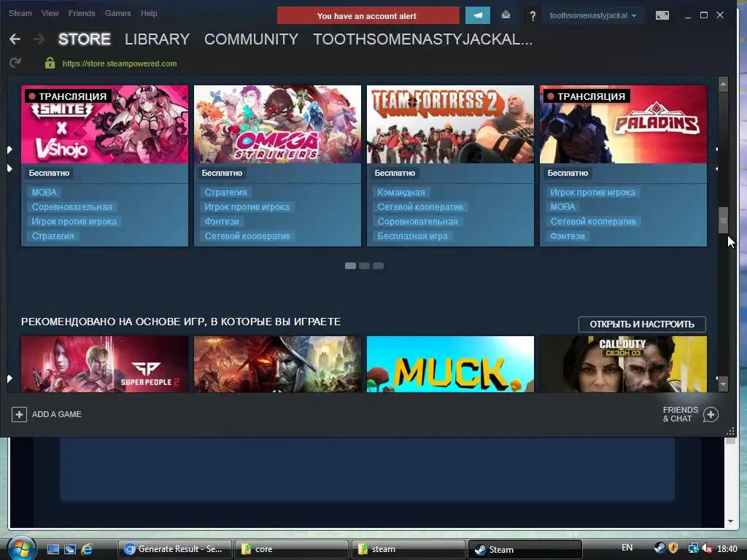
Task: Open the Friends menu
Action: tap(82, 13)
